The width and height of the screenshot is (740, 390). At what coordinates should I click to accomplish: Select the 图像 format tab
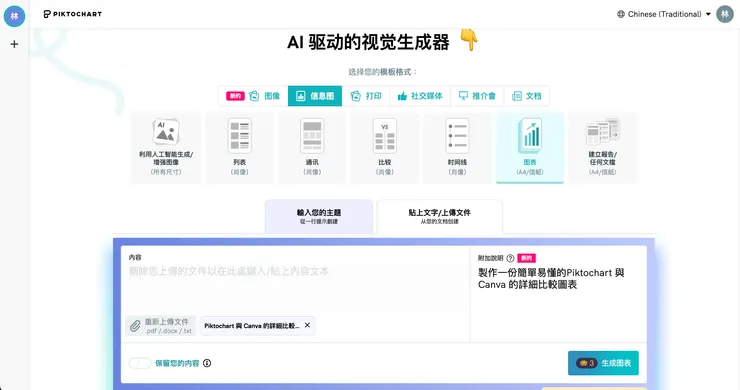(253, 96)
